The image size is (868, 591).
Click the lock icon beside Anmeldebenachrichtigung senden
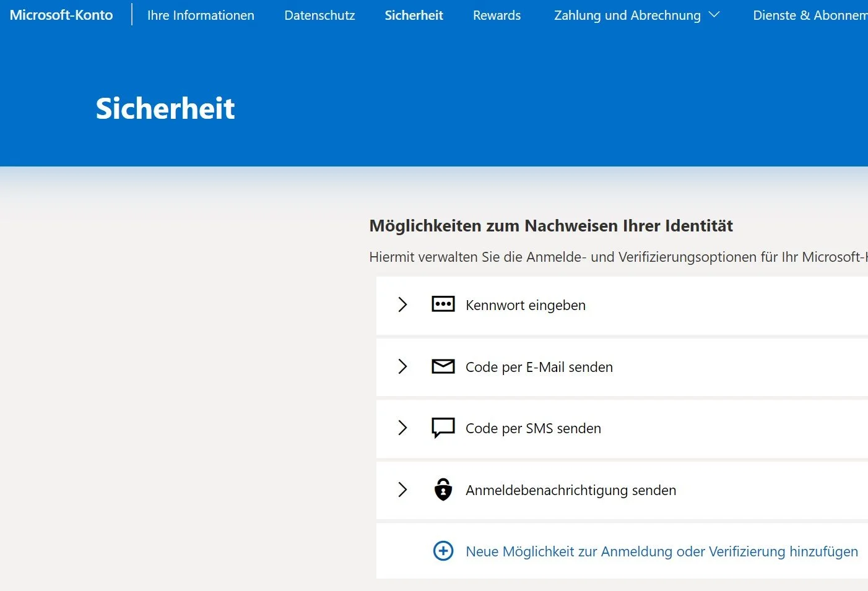coord(443,490)
